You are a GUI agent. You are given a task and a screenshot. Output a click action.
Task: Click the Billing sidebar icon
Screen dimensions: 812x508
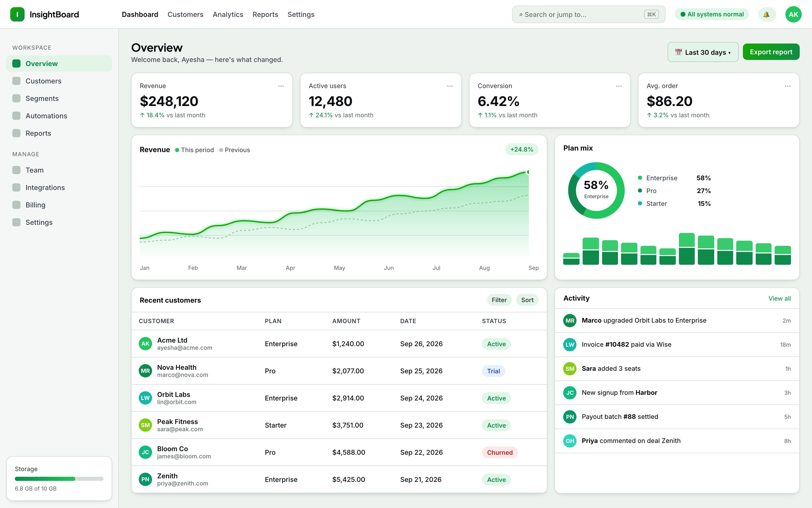tap(16, 205)
